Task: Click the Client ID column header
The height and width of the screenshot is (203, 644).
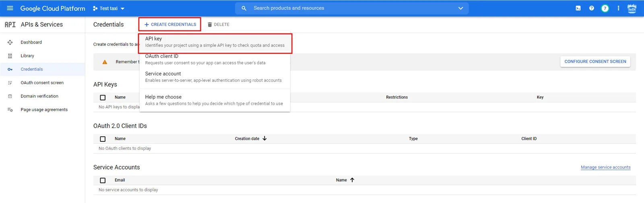Action: coord(529,139)
